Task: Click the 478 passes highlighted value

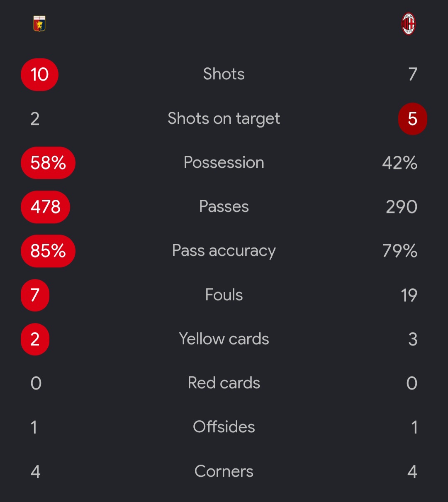Action: coord(46,207)
